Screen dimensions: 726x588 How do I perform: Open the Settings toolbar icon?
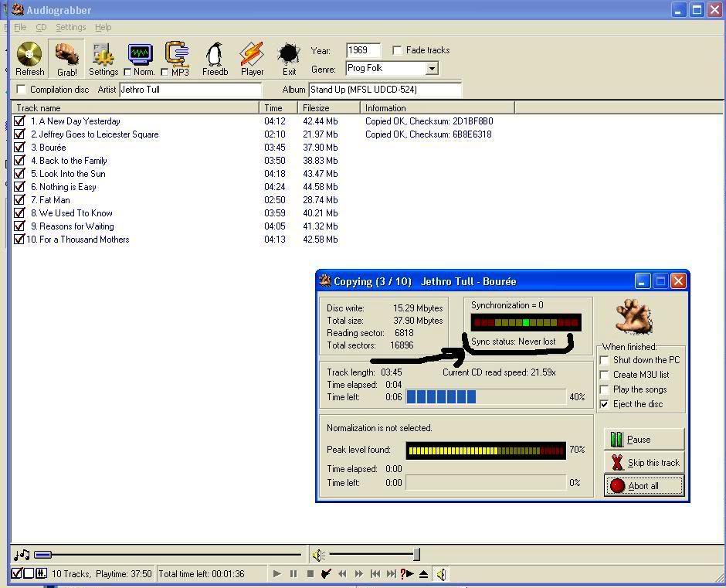[x=103, y=54]
